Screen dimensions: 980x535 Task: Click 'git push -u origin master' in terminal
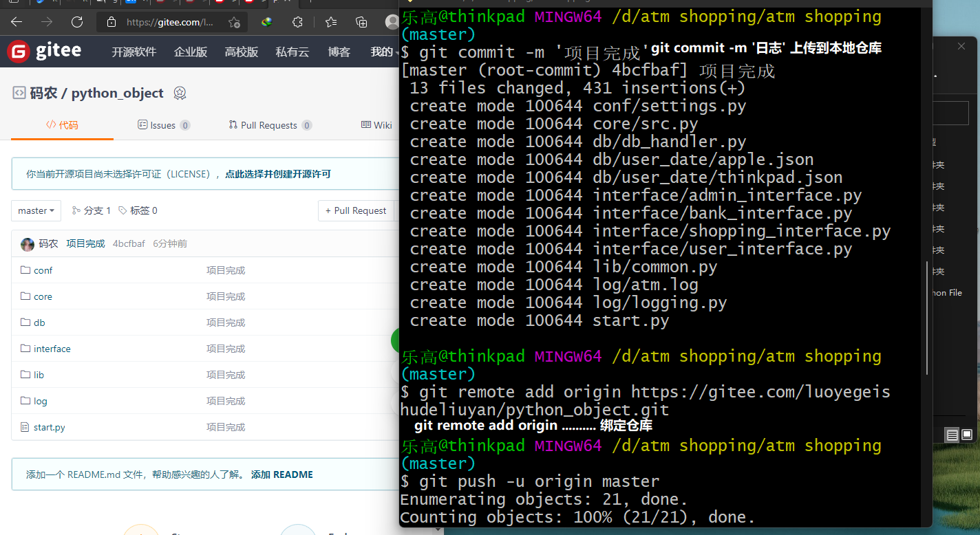[x=540, y=481]
